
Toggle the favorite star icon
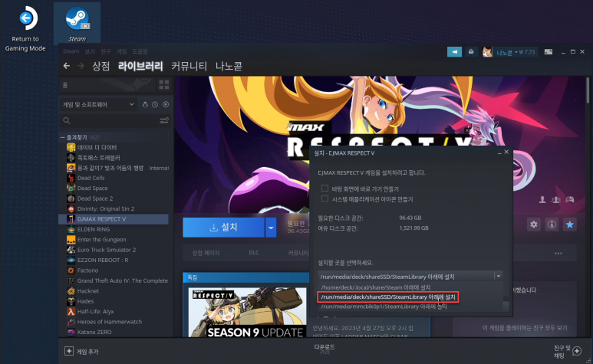pyautogui.click(x=569, y=225)
